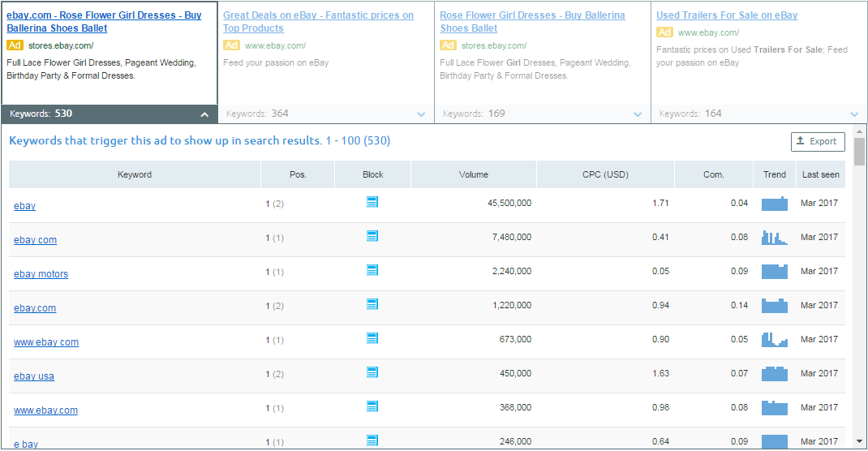Expand the Keywords: 364 ad panel
Screen dimensions: 868x451
(x=421, y=114)
